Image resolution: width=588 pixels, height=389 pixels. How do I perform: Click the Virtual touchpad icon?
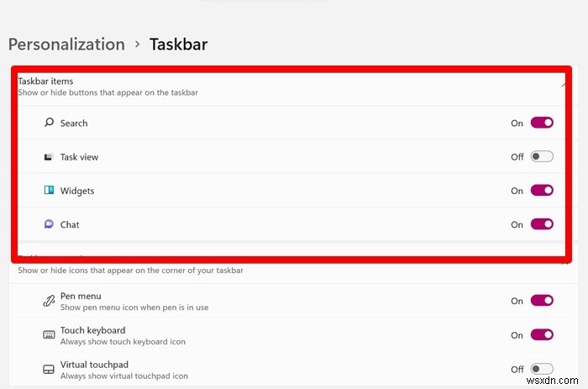(49, 369)
